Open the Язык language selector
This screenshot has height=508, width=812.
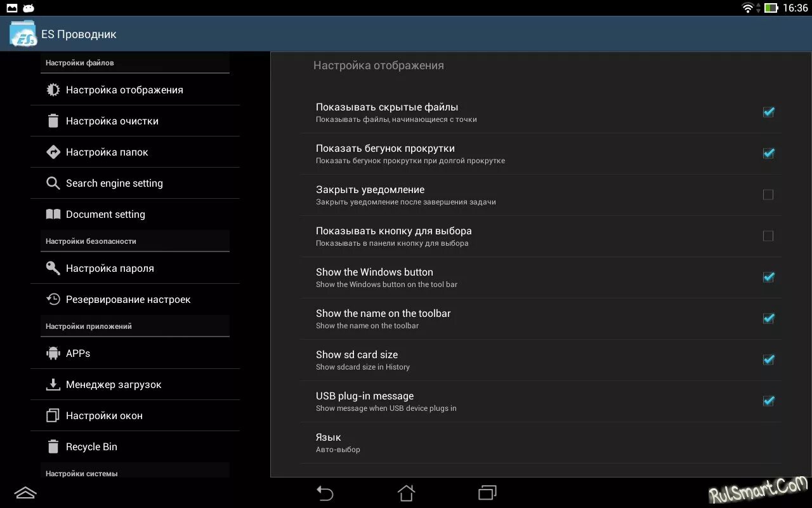541,443
